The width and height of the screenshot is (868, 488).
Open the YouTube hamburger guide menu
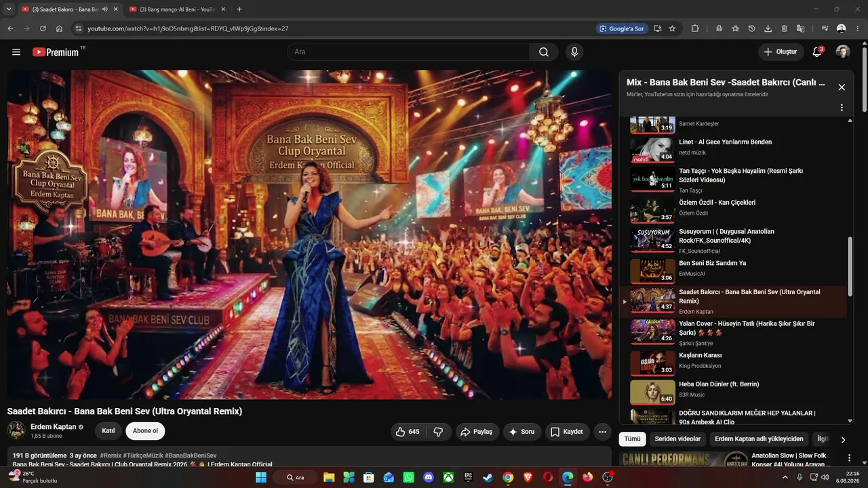coord(16,52)
